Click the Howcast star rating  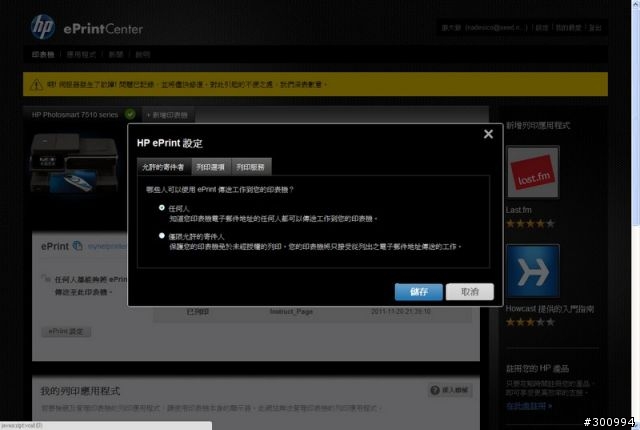(530, 322)
